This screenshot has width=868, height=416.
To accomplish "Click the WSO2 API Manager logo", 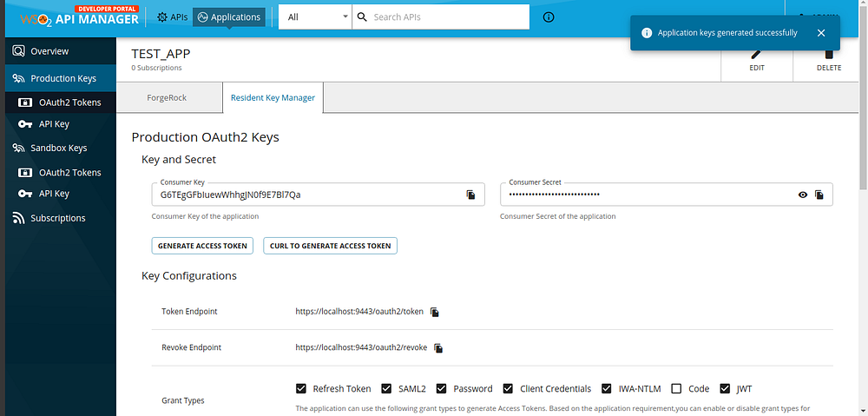I will click(80, 17).
